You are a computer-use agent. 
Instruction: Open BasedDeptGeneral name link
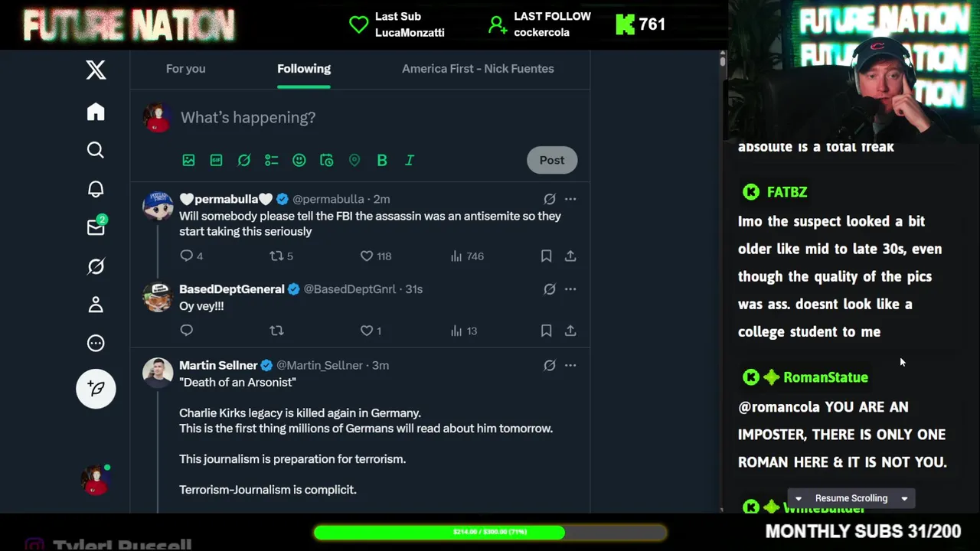(x=232, y=289)
